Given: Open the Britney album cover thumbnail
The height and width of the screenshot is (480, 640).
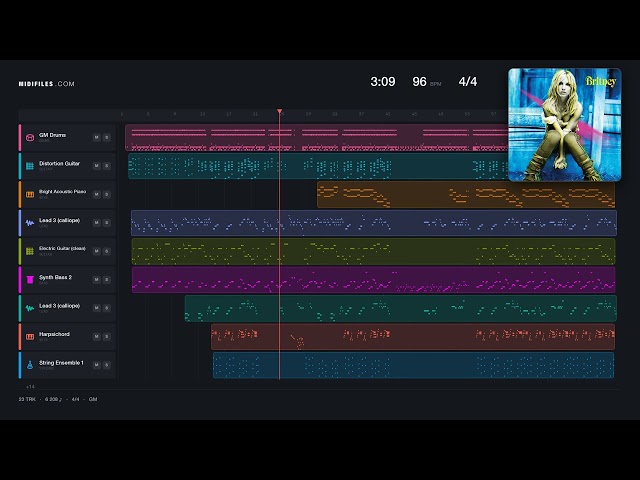Looking at the screenshot, I should pos(565,124).
